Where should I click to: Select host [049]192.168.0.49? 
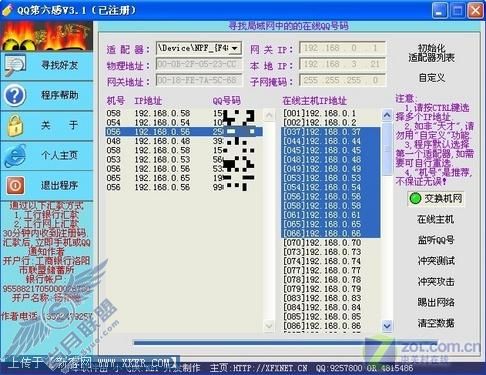(331, 169)
